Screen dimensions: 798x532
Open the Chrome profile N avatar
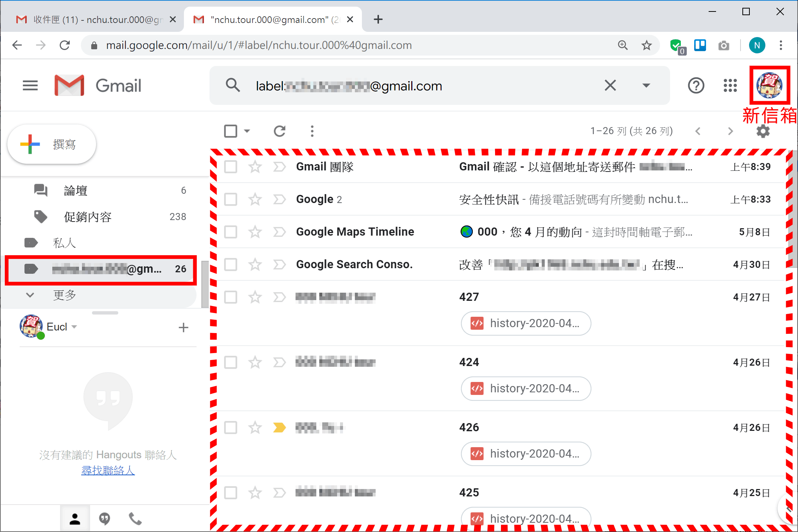[x=757, y=45]
